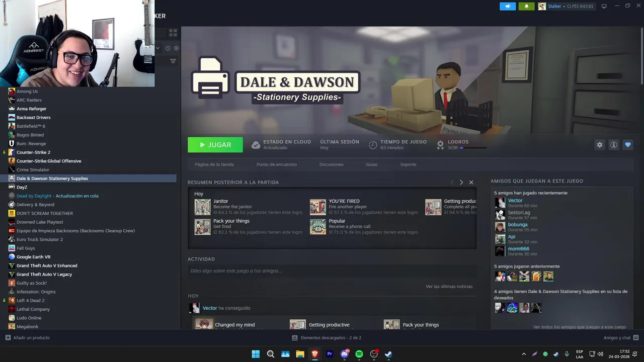Open the Punto de encuentro tab

[277, 164]
